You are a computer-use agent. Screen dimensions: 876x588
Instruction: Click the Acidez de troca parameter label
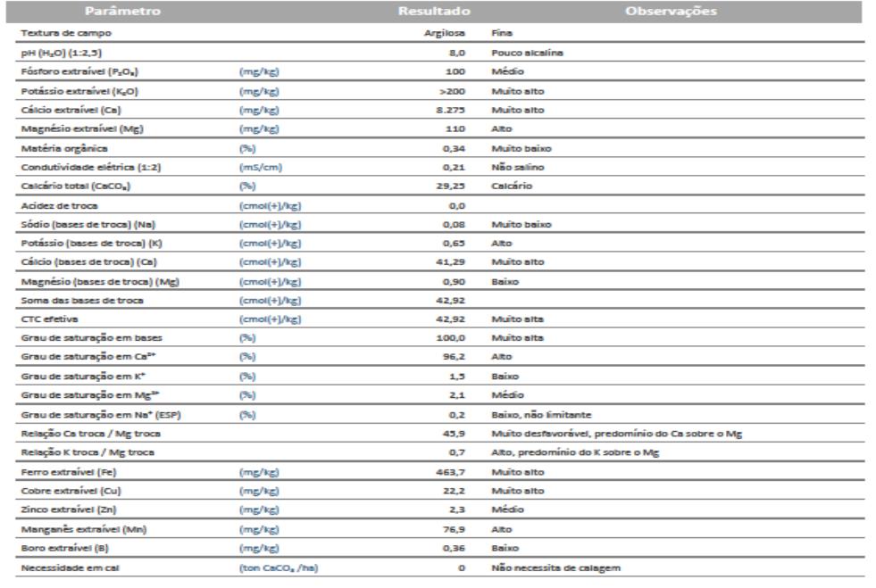(54, 208)
